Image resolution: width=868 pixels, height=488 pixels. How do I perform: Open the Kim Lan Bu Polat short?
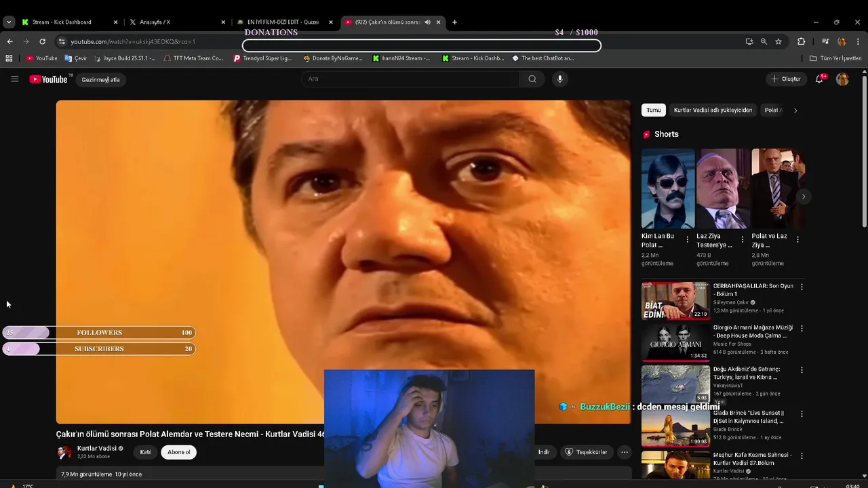click(668, 189)
